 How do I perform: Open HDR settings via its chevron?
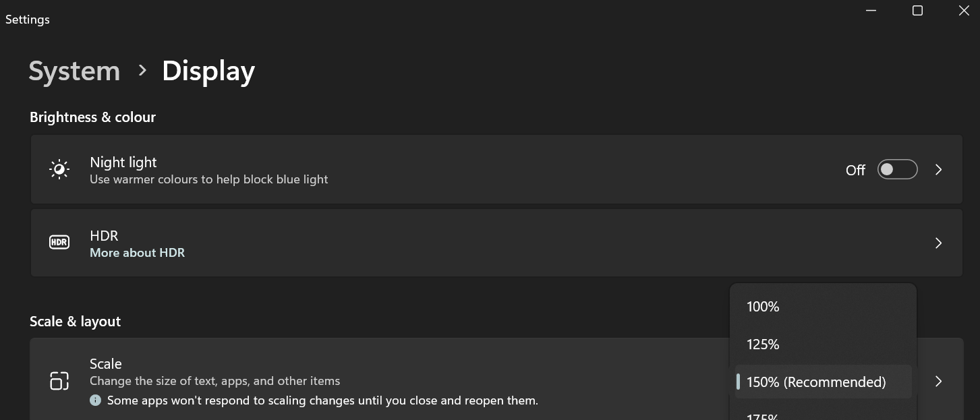click(x=938, y=243)
